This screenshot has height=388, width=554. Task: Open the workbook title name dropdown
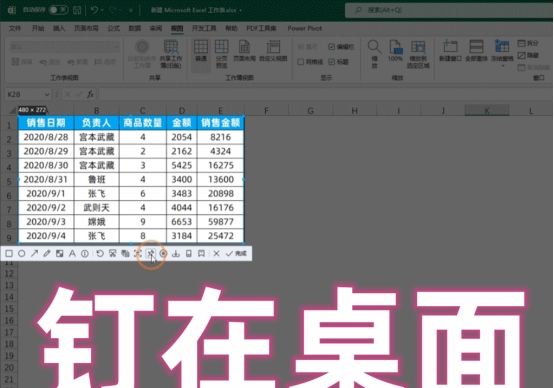[x=240, y=10]
